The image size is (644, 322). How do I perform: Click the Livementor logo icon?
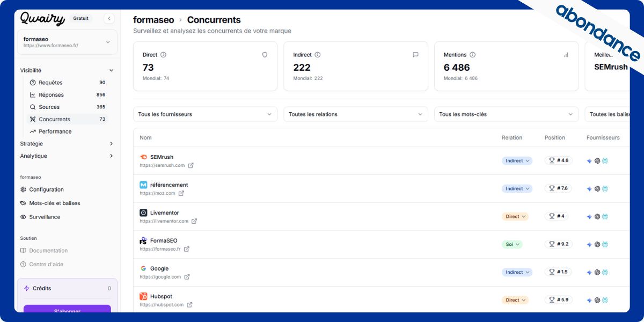[143, 213]
